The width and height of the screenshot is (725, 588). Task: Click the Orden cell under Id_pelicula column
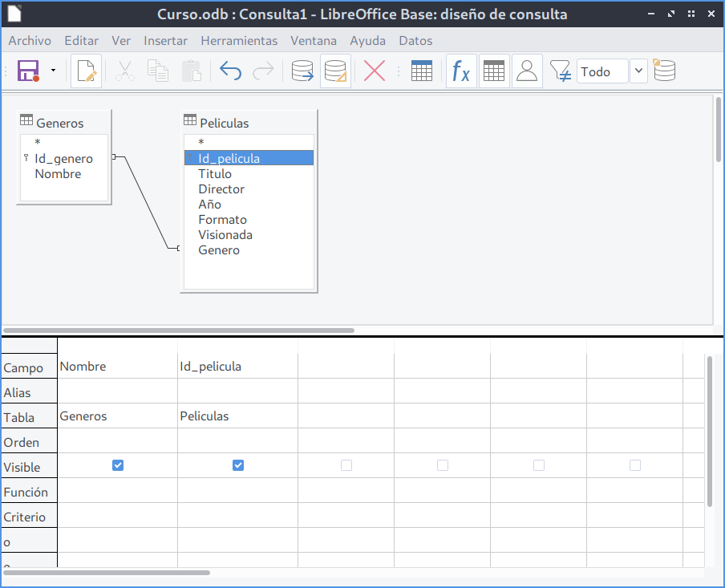tap(237, 441)
